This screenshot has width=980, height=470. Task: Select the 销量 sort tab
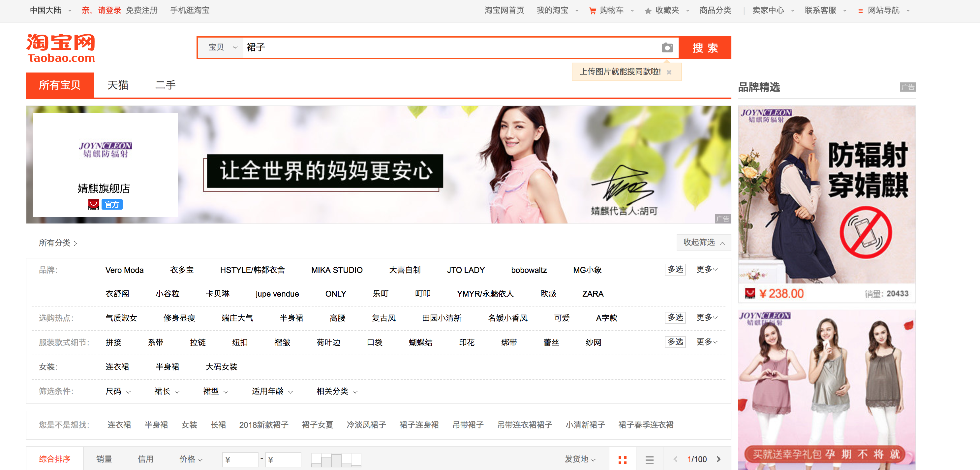click(104, 459)
